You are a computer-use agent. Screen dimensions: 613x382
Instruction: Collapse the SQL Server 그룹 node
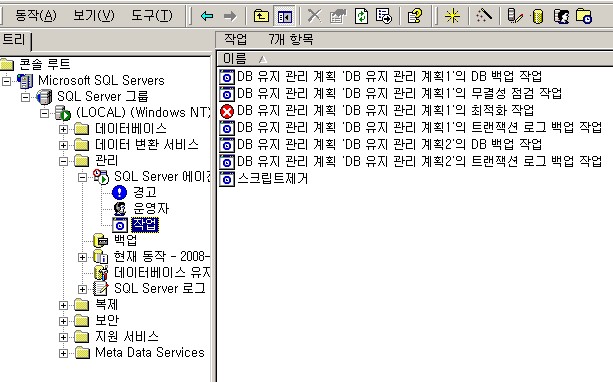[x=25, y=97]
